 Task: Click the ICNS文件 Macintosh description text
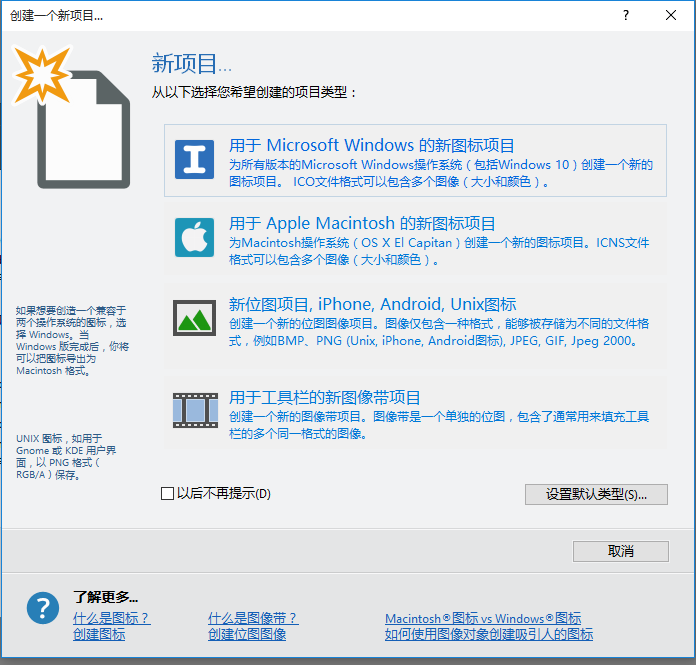click(439, 251)
